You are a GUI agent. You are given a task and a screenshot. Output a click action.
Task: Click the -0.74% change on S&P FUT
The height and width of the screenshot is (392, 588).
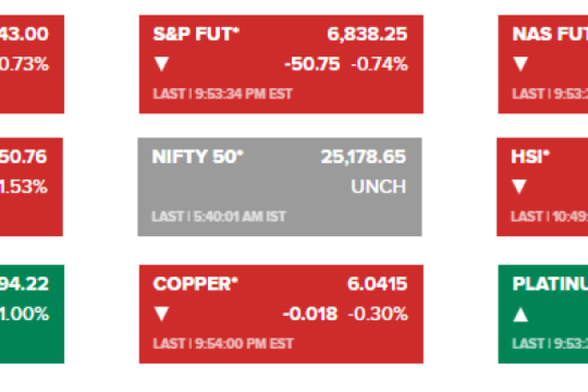click(x=379, y=65)
